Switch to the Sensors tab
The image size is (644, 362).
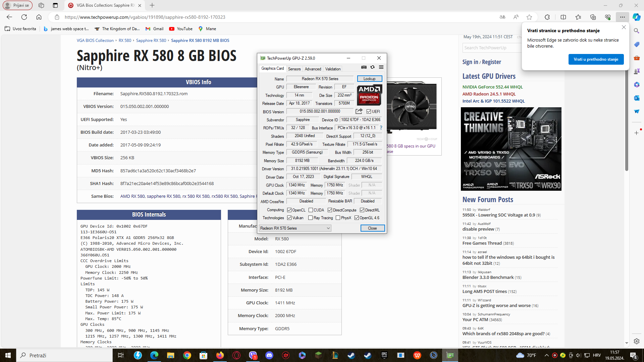pyautogui.click(x=294, y=69)
